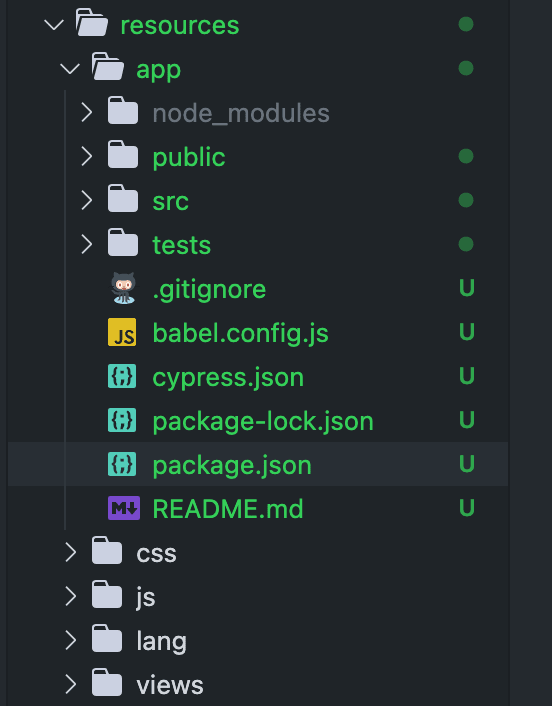
Task: Click the green status dot beside public
Action: tap(466, 156)
